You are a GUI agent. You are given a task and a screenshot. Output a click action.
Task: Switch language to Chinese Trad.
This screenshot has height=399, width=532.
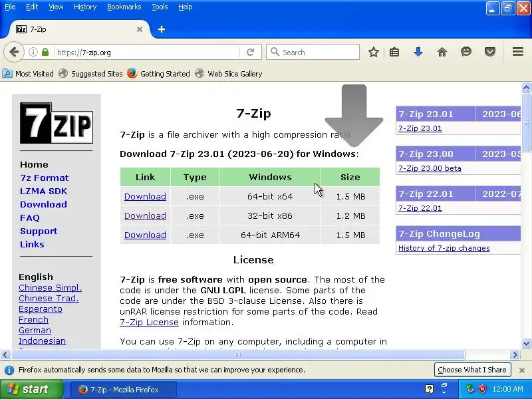pyautogui.click(x=49, y=298)
